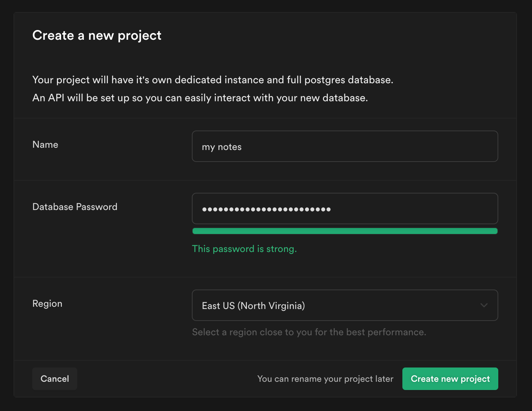The image size is (532, 411).
Task: Click the 'This password is strong' message
Action: pos(244,249)
